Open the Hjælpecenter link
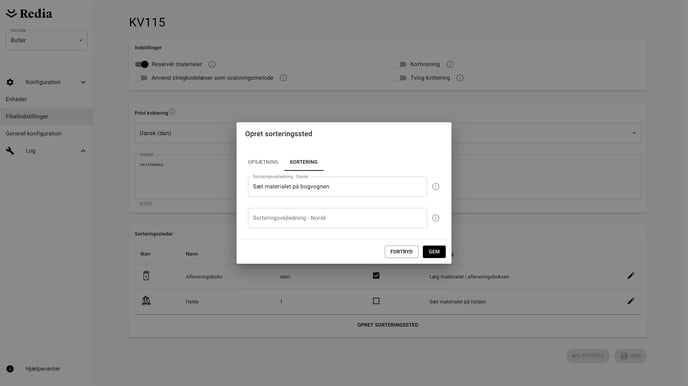The width and height of the screenshot is (688, 386). [43, 369]
